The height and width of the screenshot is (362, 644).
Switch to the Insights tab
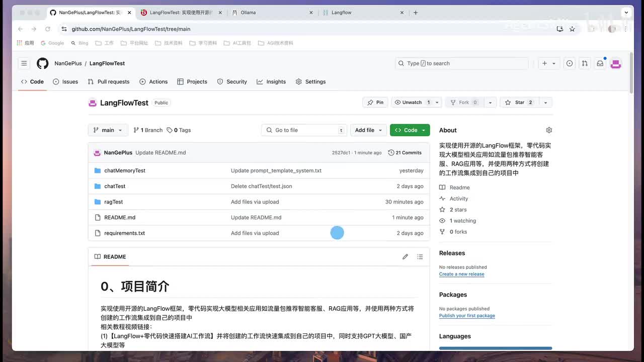coord(271,81)
